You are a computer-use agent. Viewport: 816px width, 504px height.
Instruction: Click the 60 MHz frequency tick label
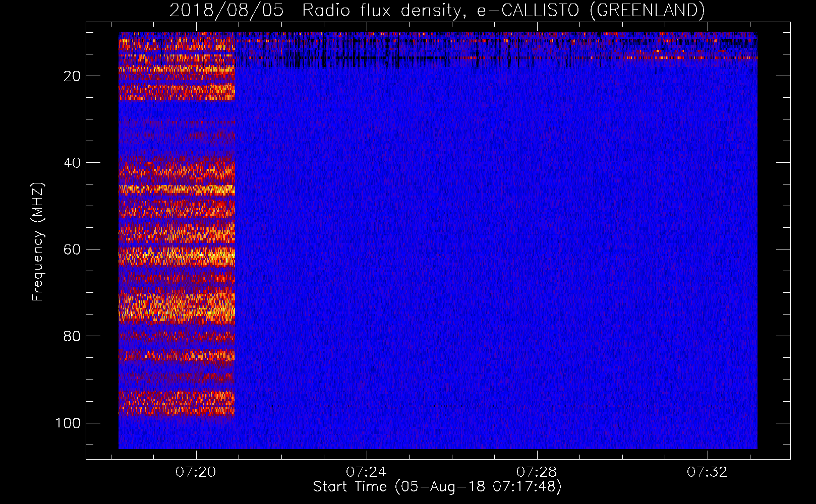coord(72,249)
